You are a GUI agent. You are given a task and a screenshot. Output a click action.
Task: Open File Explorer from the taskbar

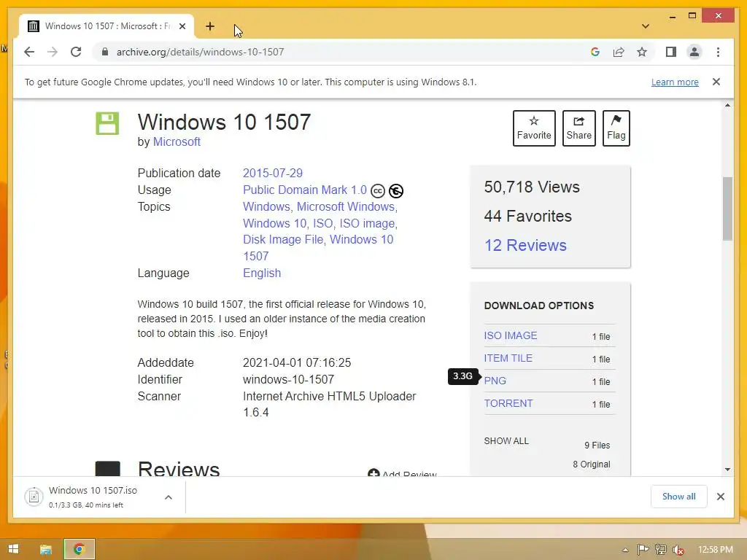click(46, 550)
